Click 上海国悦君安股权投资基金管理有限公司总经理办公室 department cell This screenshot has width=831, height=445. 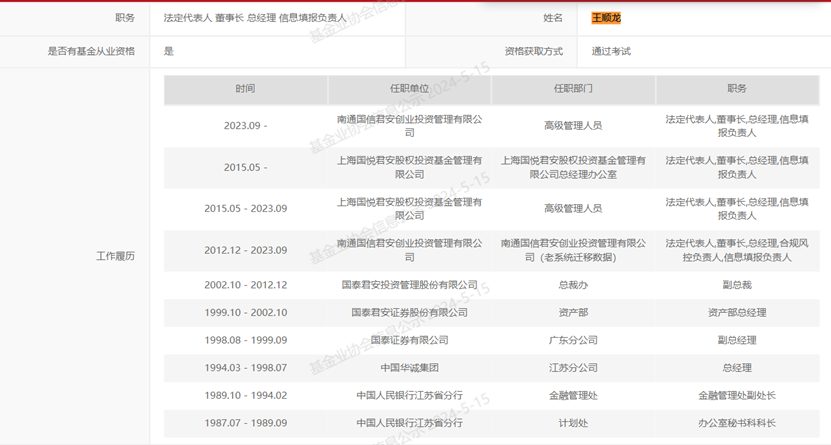[573, 167]
